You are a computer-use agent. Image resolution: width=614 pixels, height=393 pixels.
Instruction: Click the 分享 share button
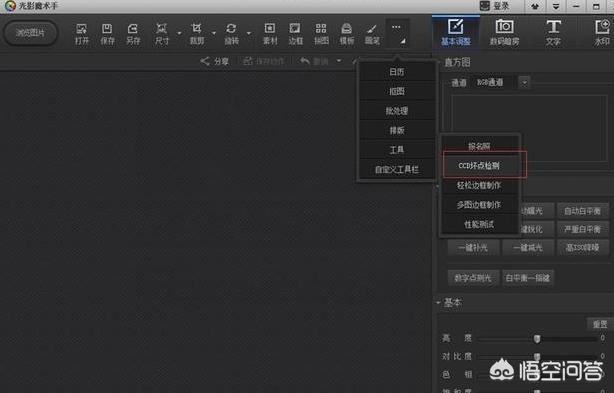tap(215, 61)
